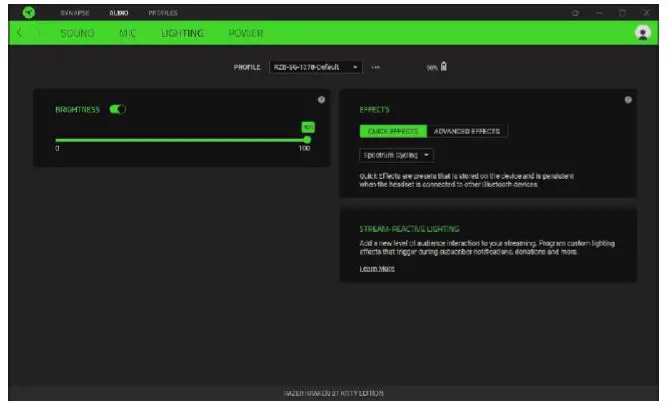The width and height of the screenshot is (668, 413).
Task: Click the Stream-Reactive Lighting heading
Action: pos(409,229)
